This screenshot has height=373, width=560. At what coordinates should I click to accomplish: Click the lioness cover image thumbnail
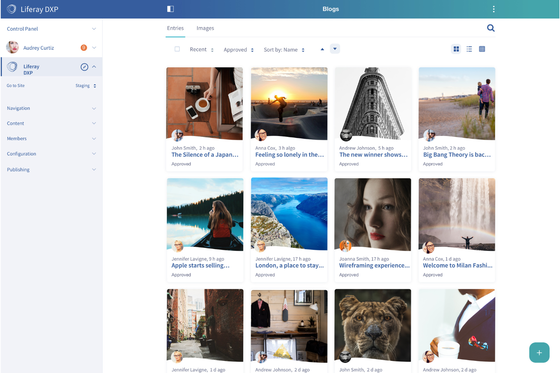(373, 325)
